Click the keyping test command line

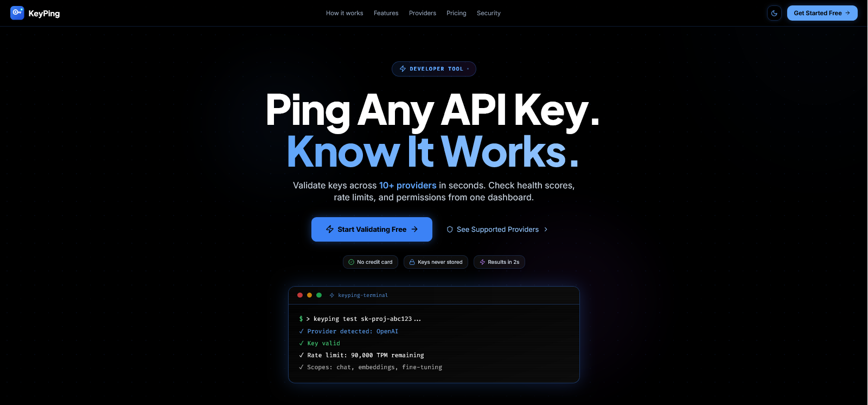point(360,319)
